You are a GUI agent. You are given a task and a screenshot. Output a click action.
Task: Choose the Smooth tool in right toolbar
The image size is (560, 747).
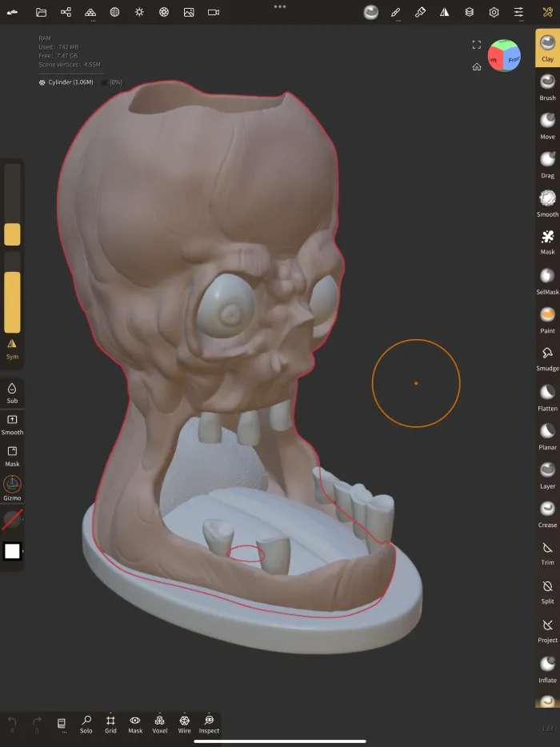[x=547, y=202]
